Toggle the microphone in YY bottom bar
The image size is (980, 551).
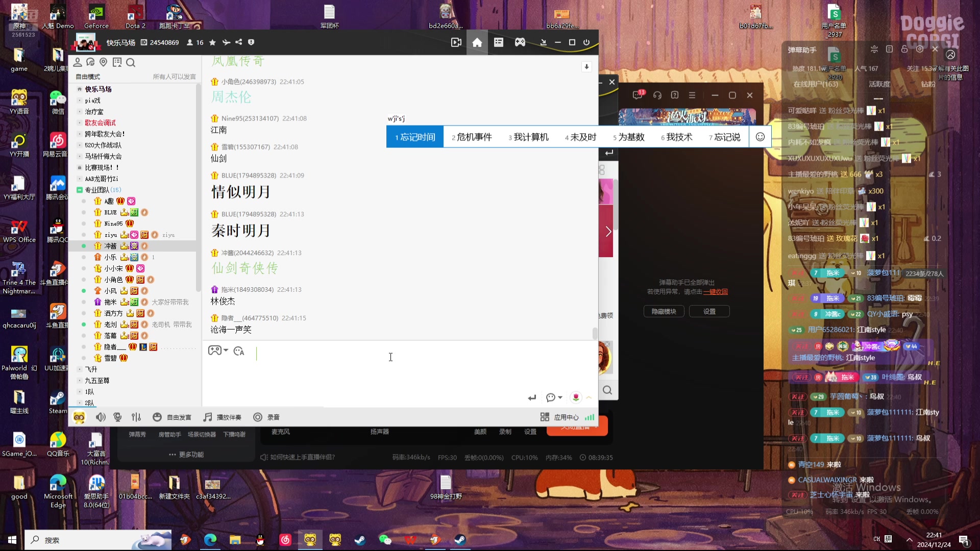click(x=118, y=417)
